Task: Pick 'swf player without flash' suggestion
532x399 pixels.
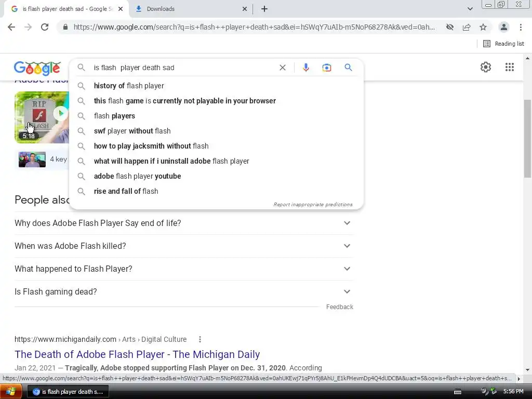Action: click(216, 131)
